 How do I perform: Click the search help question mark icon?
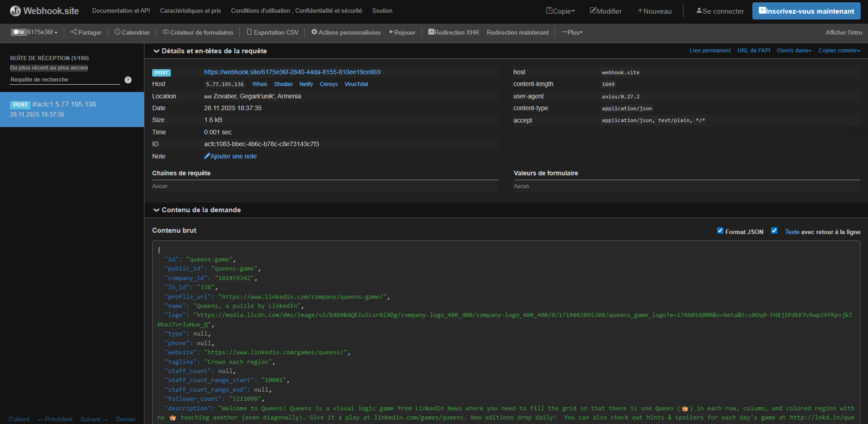(128, 80)
